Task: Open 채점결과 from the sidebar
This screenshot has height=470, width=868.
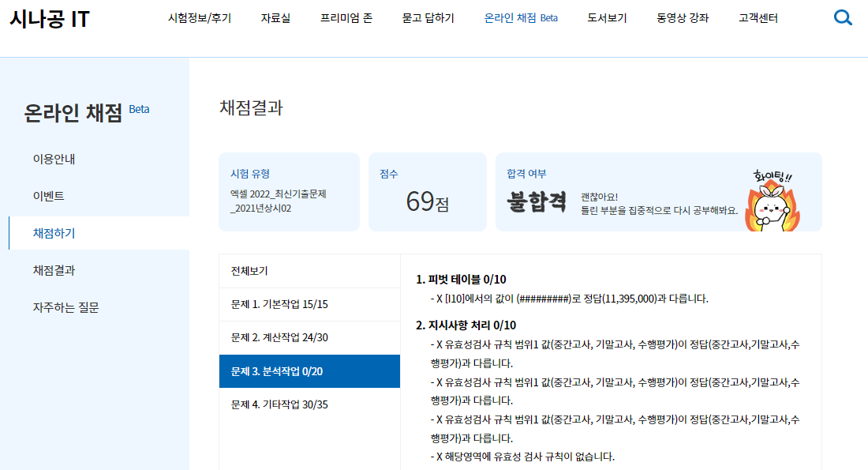Action: [x=54, y=270]
